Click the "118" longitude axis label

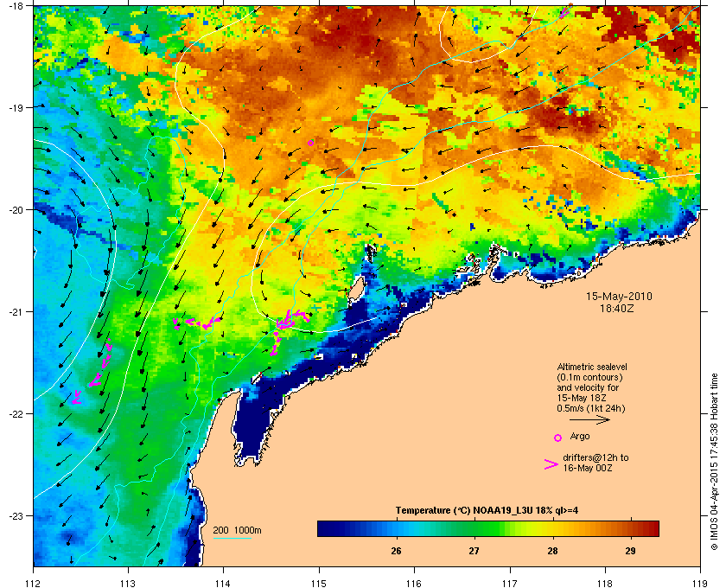point(605,583)
